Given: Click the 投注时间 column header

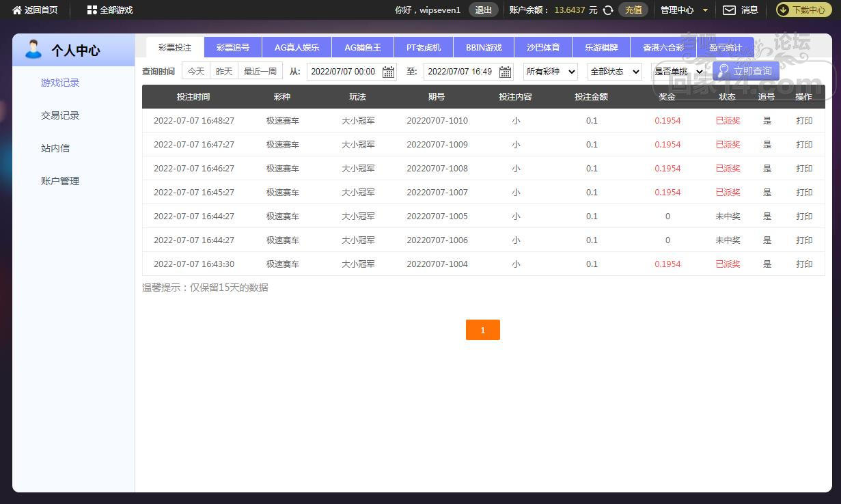Looking at the screenshot, I should point(193,97).
